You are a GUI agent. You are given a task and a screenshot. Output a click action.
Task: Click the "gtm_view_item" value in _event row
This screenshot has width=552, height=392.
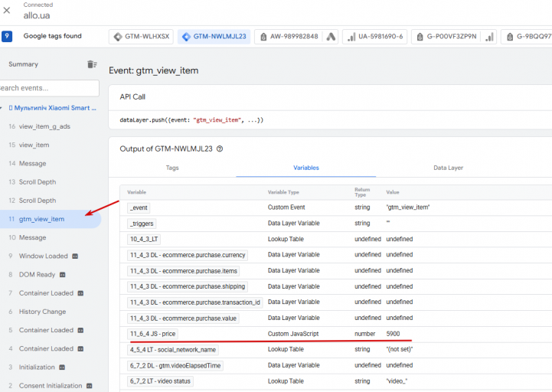[x=408, y=207]
